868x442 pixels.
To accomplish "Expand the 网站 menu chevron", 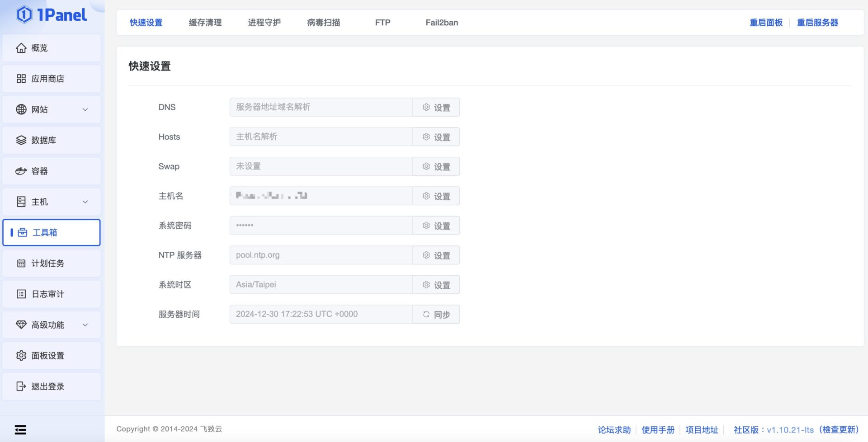I will click(85, 109).
